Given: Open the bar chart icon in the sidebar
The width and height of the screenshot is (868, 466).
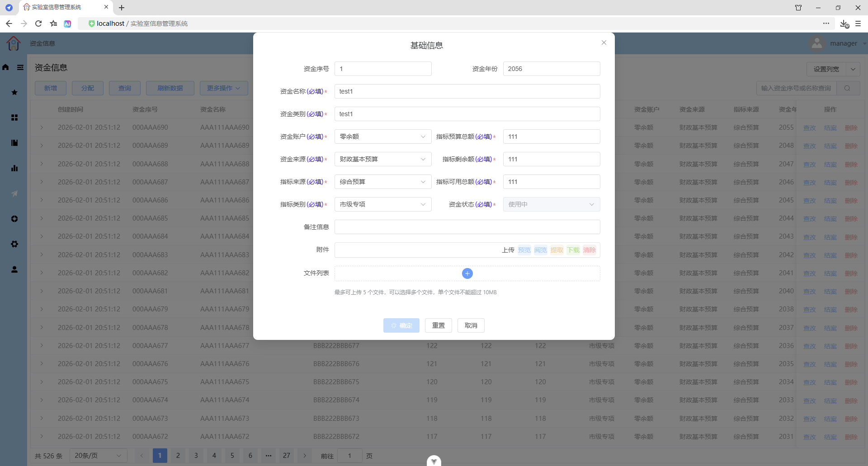Looking at the screenshot, I should coord(14,168).
